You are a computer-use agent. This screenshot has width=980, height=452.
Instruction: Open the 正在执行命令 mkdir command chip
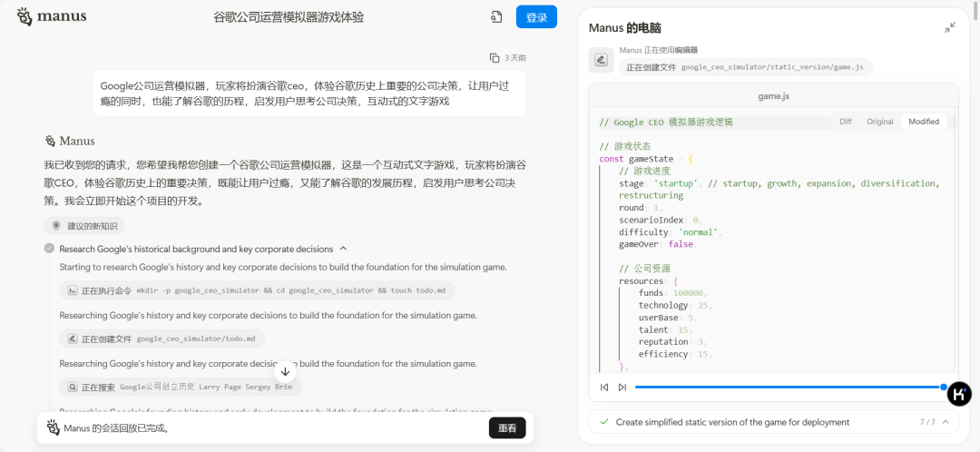click(x=257, y=290)
